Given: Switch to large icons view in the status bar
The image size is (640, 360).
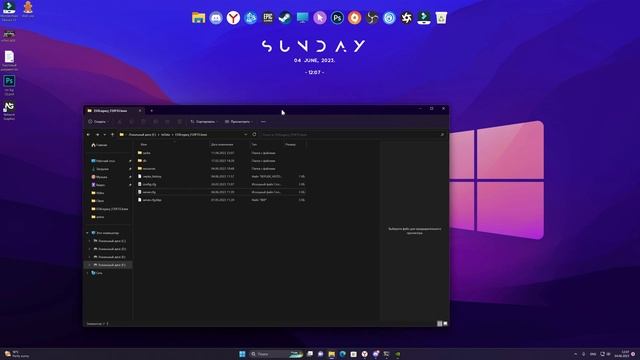Looking at the screenshot, I should tap(445, 324).
